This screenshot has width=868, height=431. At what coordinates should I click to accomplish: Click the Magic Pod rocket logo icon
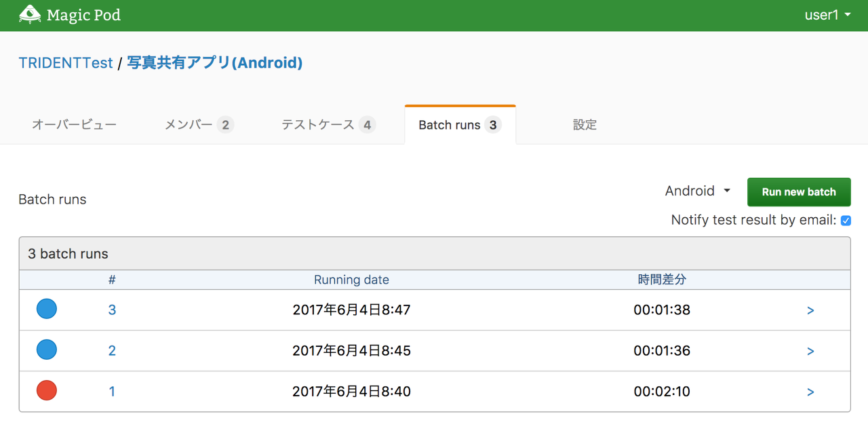30,14
